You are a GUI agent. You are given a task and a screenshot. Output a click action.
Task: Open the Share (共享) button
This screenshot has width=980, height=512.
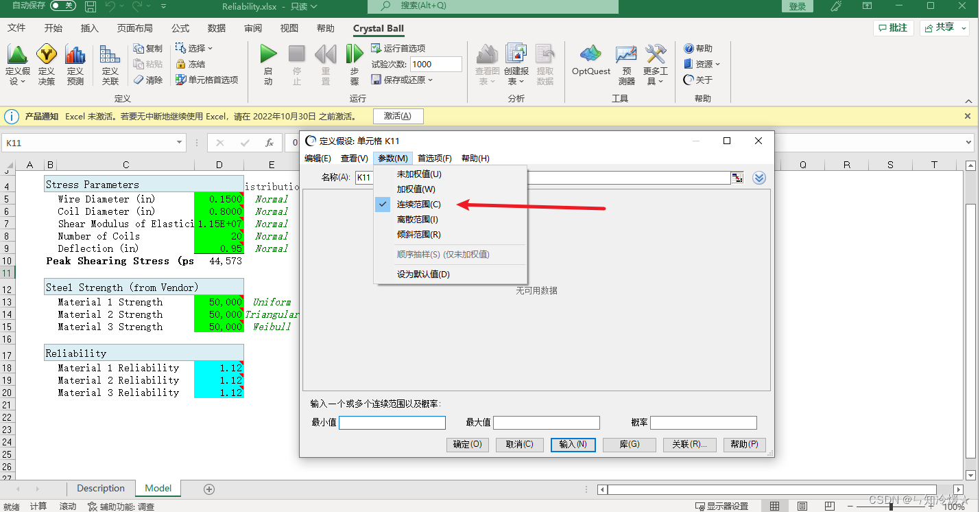944,28
